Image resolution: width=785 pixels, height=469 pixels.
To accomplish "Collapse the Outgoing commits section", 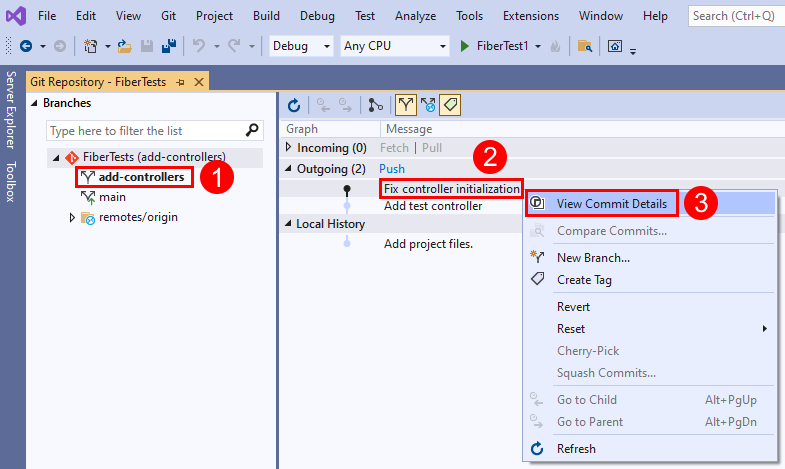I will 289,169.
